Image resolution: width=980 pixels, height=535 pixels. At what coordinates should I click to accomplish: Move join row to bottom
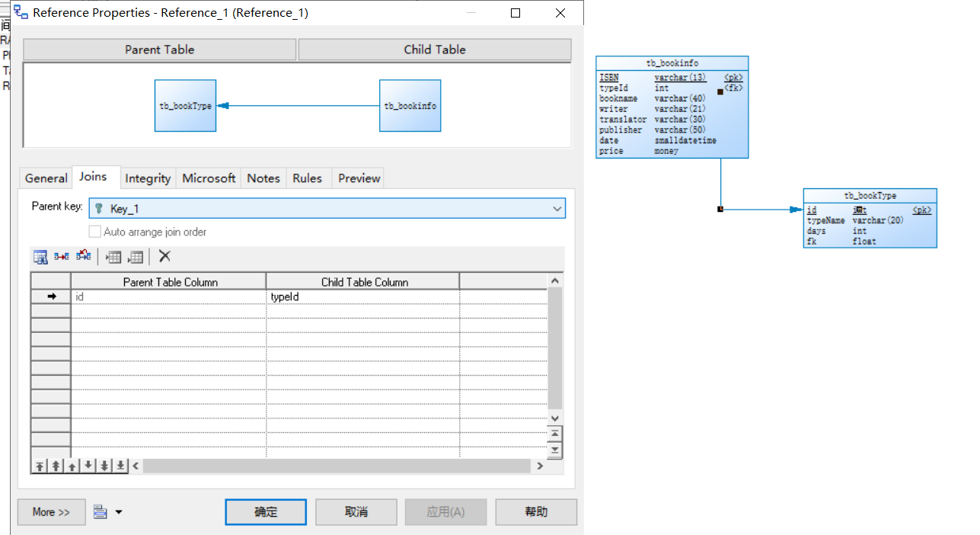121,466
